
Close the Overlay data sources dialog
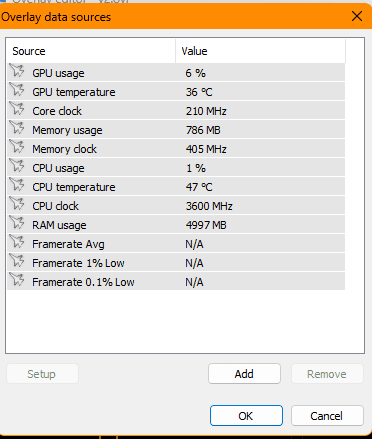click(357, 16)
